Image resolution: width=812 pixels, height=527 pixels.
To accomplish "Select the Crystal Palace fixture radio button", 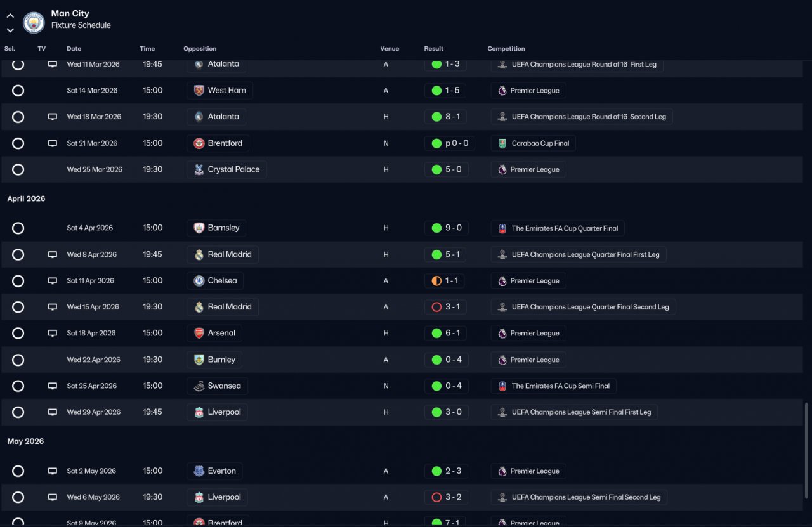I will (x=18, y=170).
